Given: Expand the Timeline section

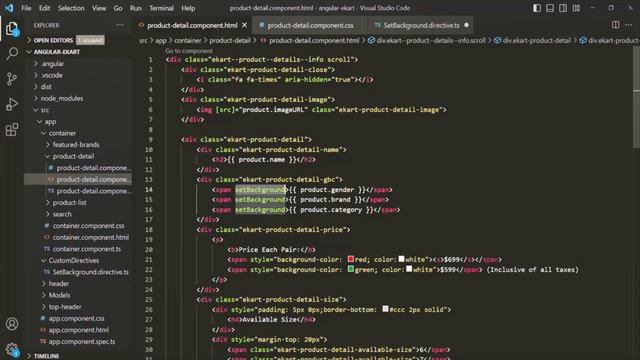Looking at the screenshot, I should [x=47, y=356].
